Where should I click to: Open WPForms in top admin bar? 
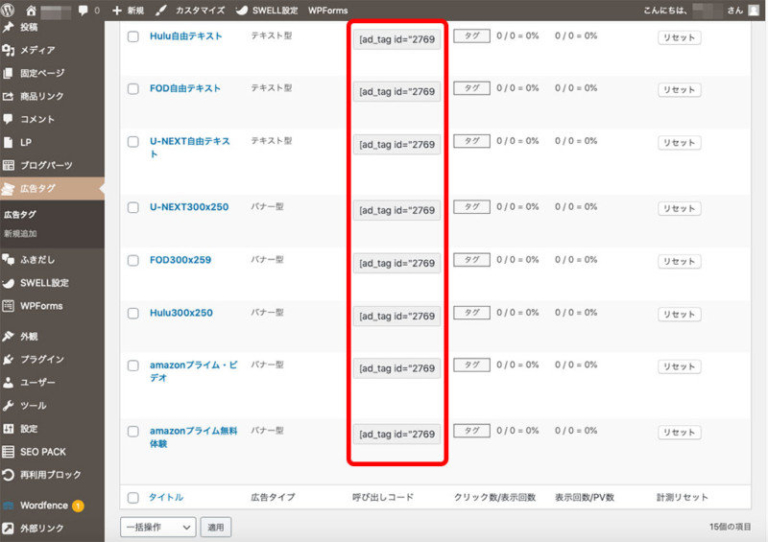click(x=328, y=10)
